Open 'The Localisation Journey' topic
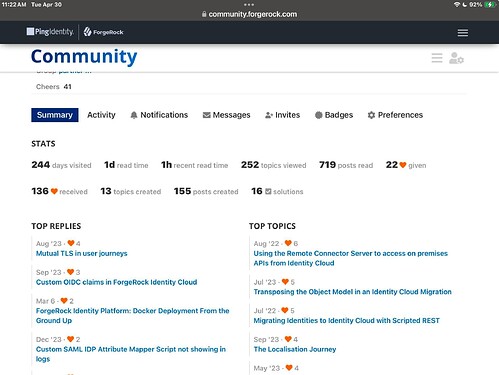Viewport: 499px width, 375px height. 295,349
